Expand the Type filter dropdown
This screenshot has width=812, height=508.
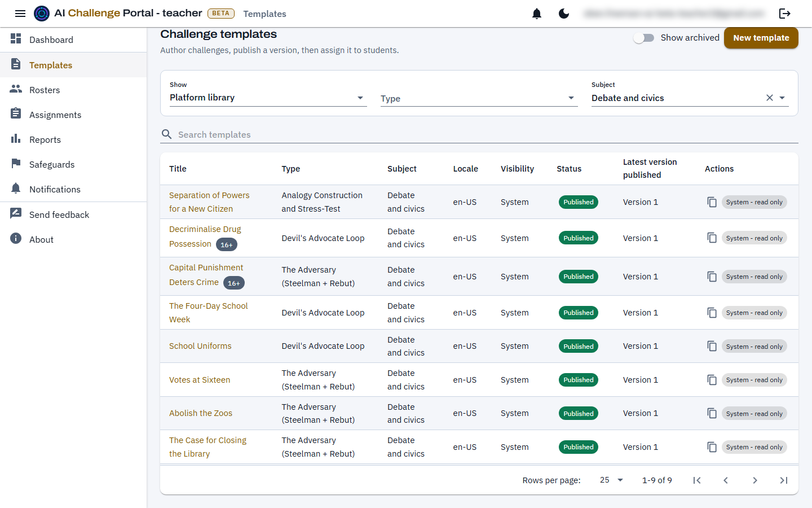pos(479,98)
